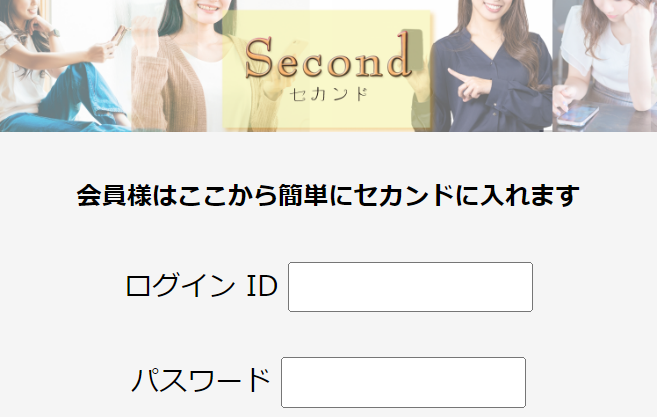
Task: Click the ログイン ID label
Action: pos(202,286)
